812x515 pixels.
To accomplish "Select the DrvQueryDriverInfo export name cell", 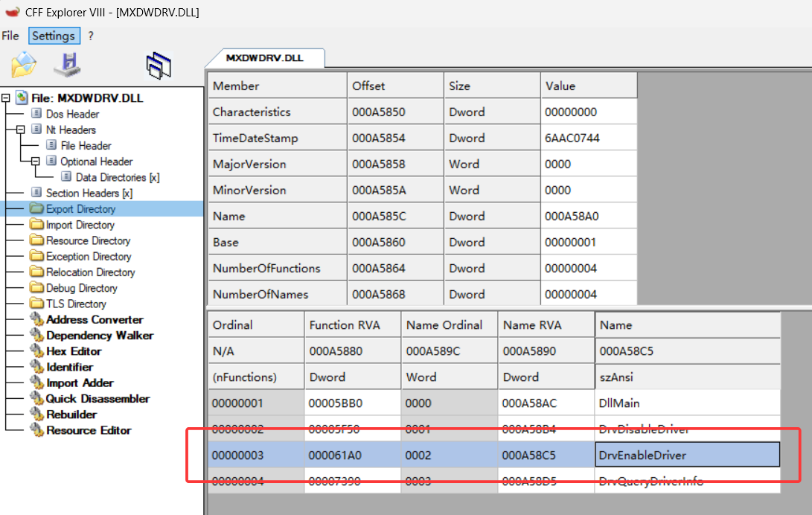I will pos(688,481).
